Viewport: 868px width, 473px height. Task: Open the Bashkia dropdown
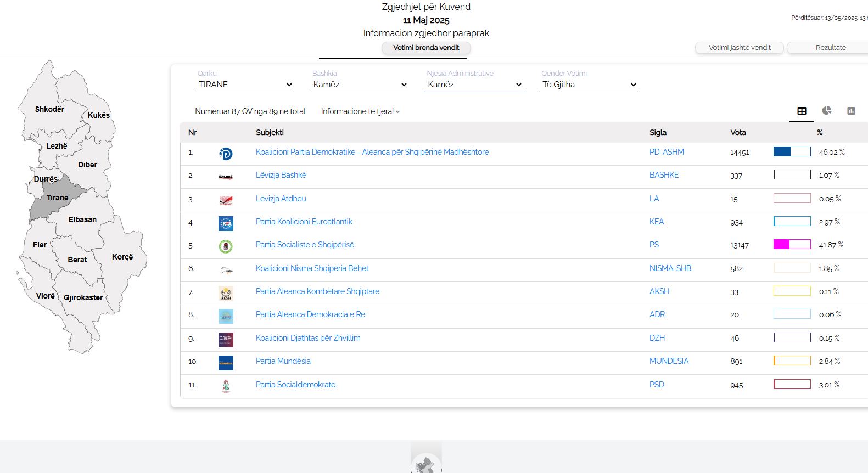click(x=360, y=85)
